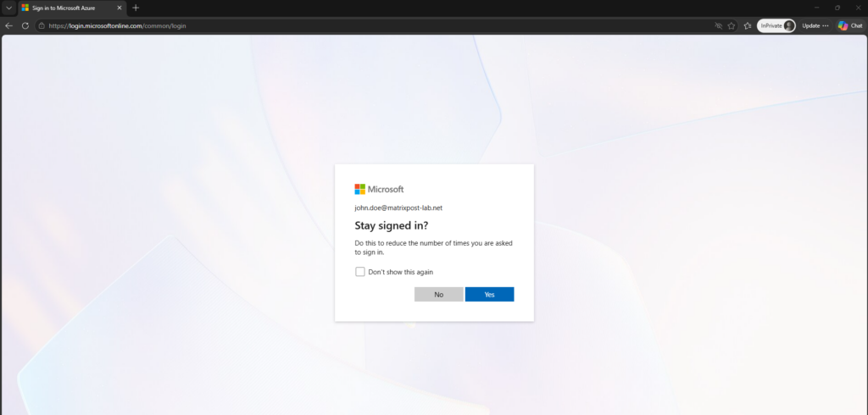Click the Yes button
The height and width of the screenshot is (415, 868).
[x=489, y=295]
